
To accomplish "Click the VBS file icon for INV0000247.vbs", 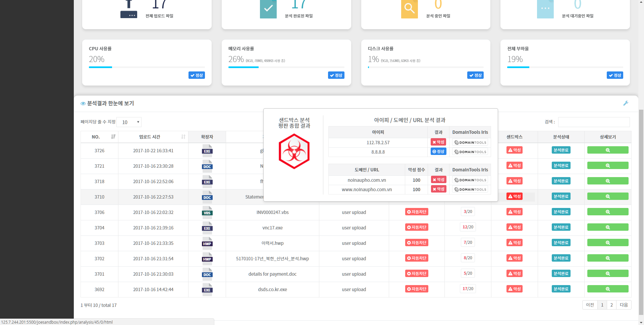I will coord(207,212).
